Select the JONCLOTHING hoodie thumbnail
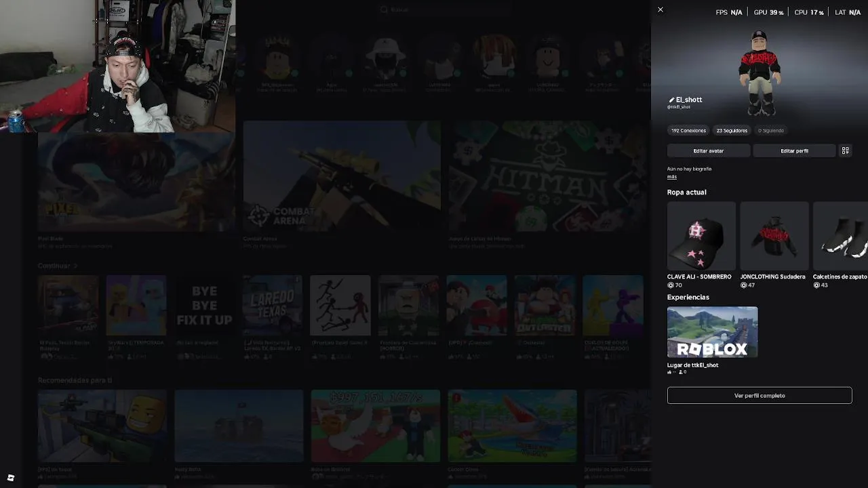This screenshot has height=488, width=868. [774, 236]
